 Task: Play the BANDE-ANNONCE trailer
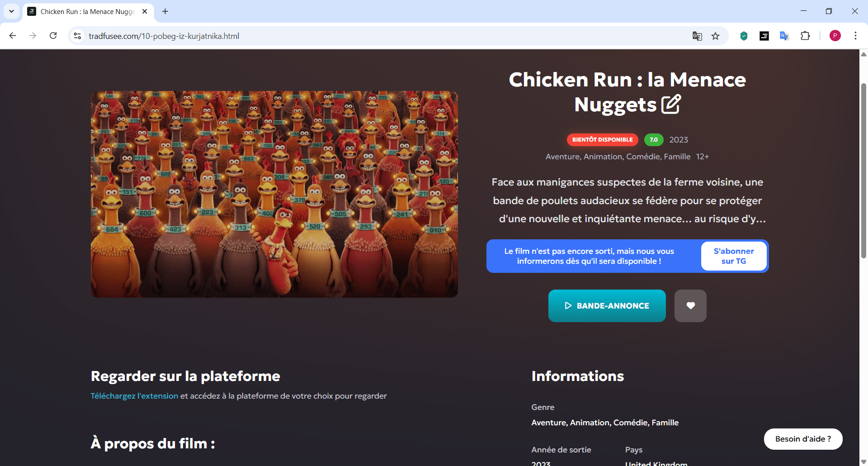click(x=607, y=306)
